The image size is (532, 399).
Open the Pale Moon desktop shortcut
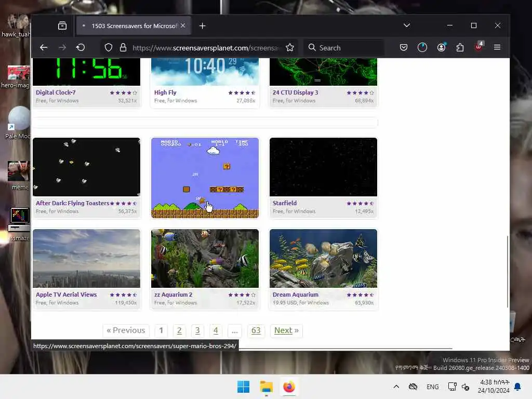click(18, 123)
